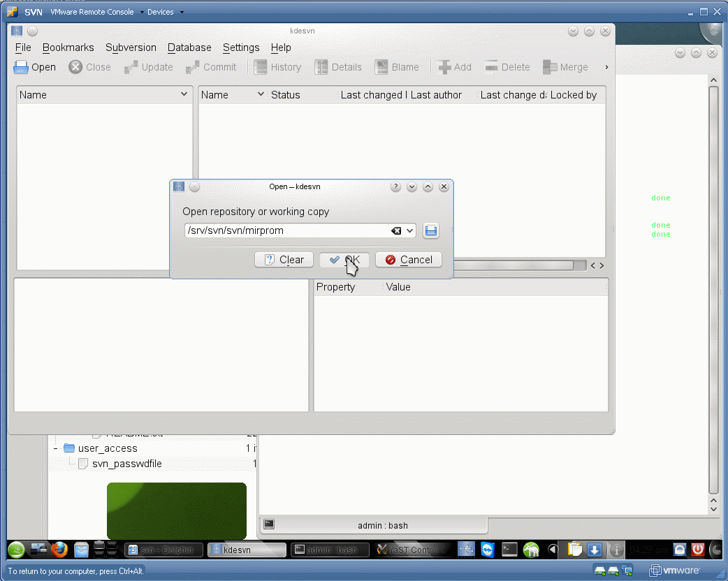
Task: Click the Status column header
Action: coord(286,95)
